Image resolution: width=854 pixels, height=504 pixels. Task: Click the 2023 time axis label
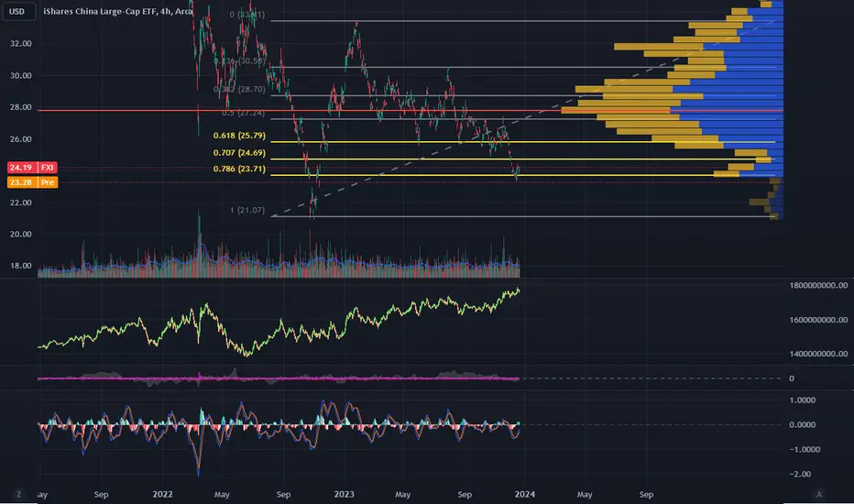(344, 494)
